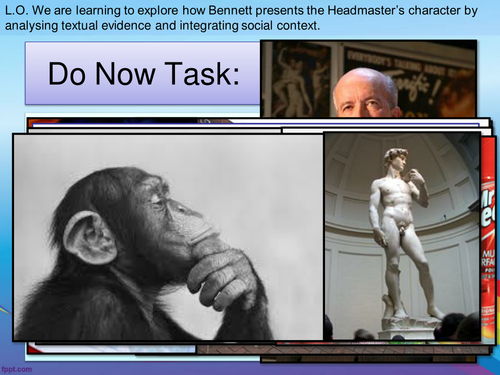Click the red spray can image

coord(488,240)
